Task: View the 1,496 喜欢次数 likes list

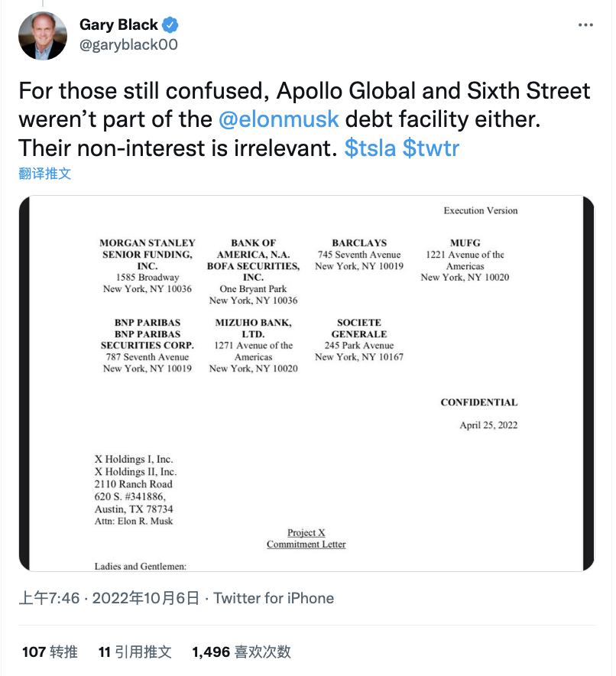Action: 242,652
